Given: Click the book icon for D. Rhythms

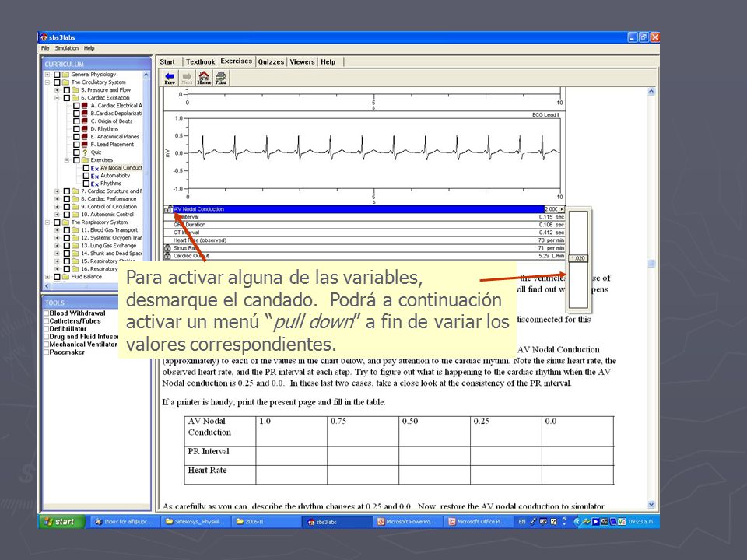Looking at the screenshot, I should [85, 128].
